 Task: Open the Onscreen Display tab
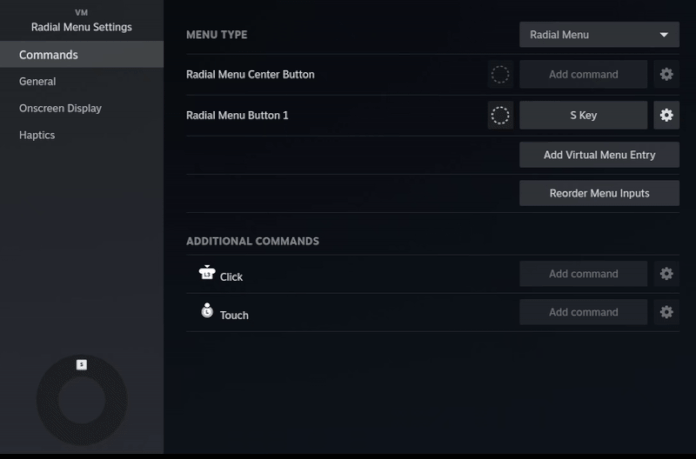point(60,108)
